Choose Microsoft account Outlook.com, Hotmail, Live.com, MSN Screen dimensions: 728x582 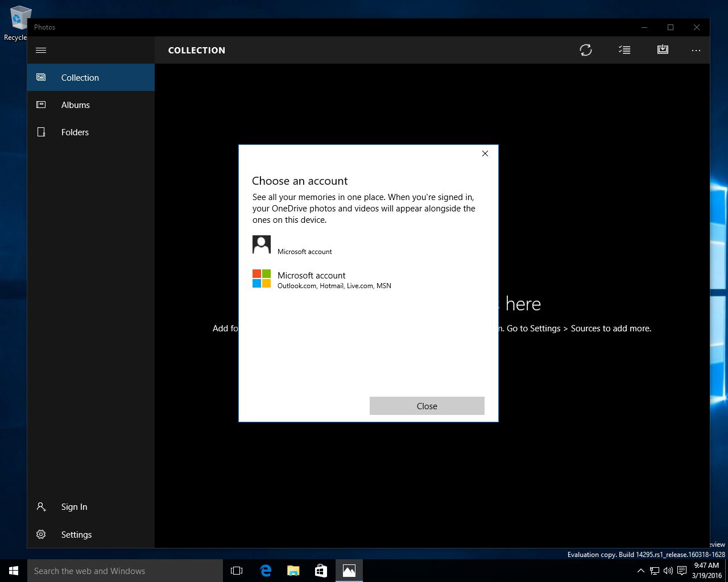368,279
